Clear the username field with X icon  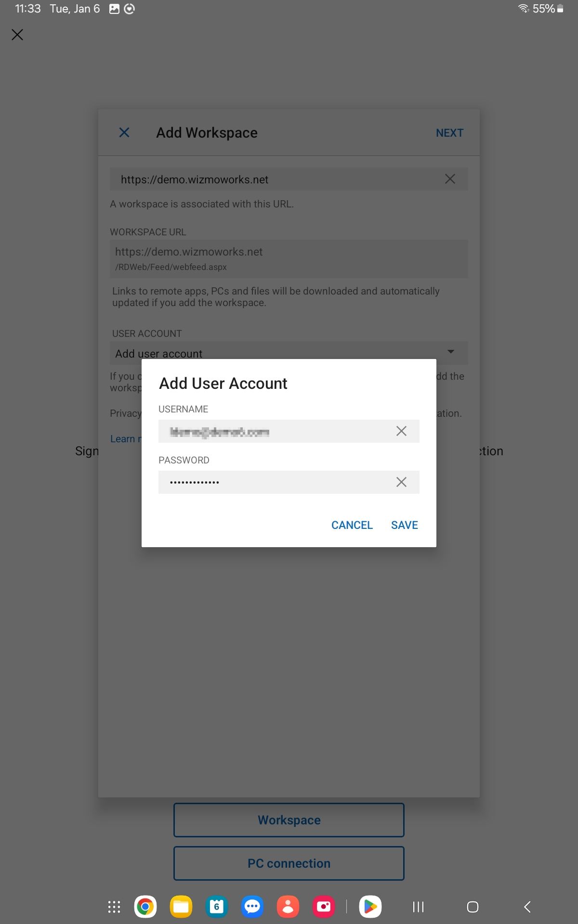(x=401, y=431)
